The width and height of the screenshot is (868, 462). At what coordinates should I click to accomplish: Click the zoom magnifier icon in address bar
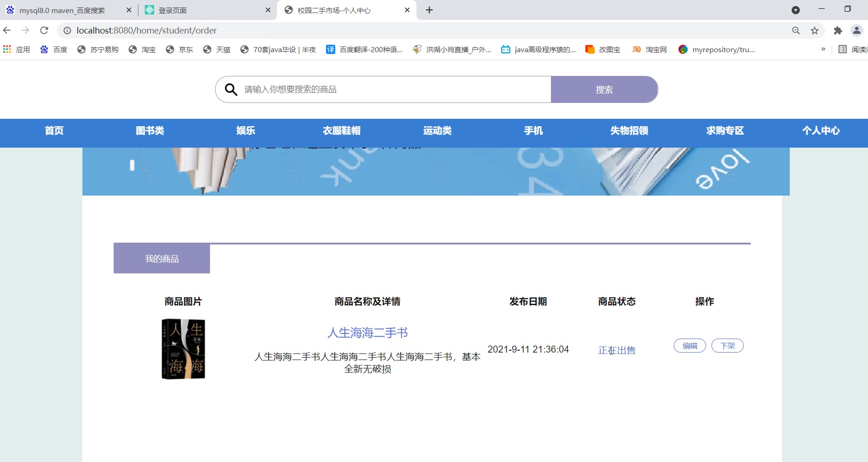[x=796, y=30]
